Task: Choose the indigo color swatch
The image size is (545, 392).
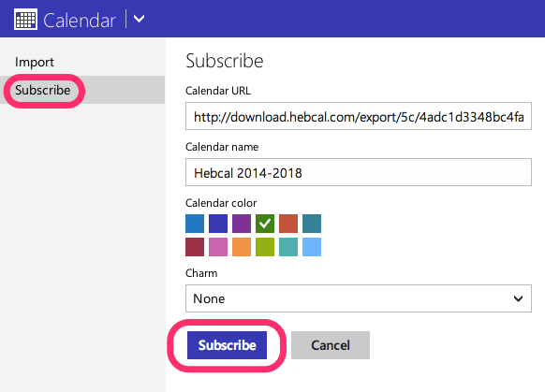Action: (x=218, y=224)
